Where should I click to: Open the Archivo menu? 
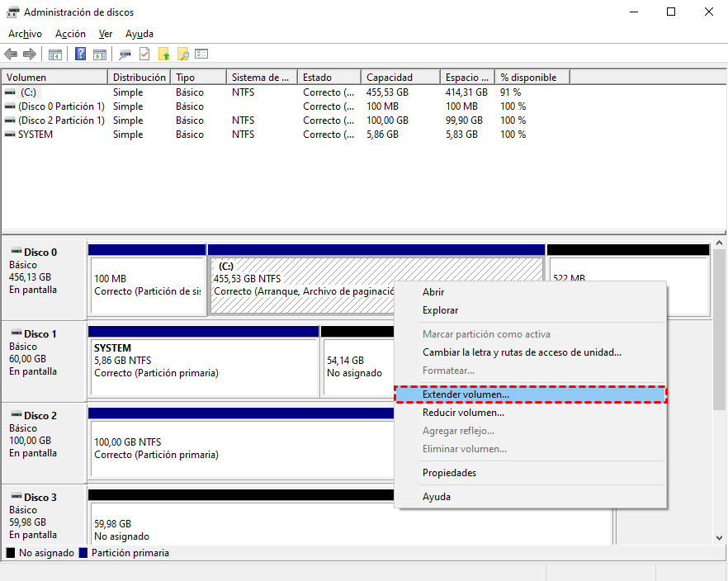25,34
